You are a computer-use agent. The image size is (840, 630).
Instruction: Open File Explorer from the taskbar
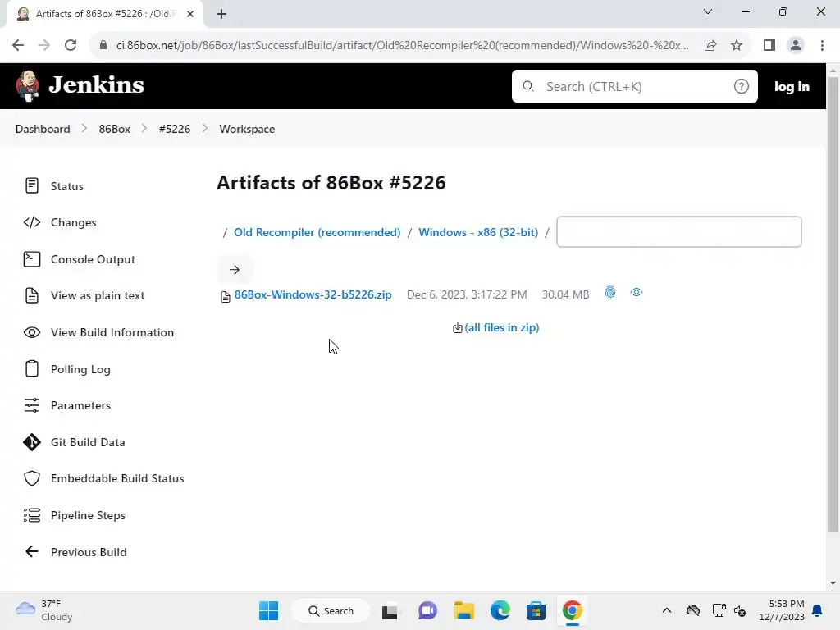464,610
